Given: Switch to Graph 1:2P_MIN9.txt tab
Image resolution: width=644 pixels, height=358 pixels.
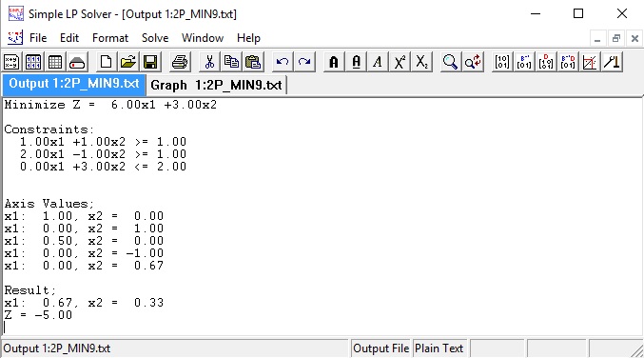Looking at the screenshot, I should (216, 85).
